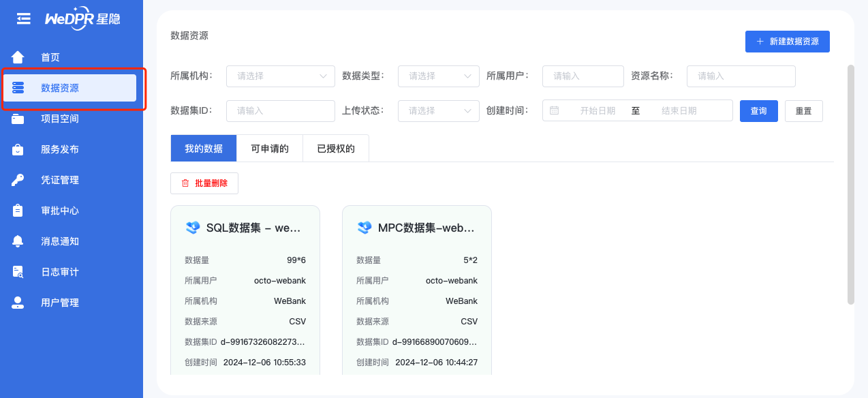Click the user icon beside 用户管理
The image size is (868, 398).
point(18,303)
